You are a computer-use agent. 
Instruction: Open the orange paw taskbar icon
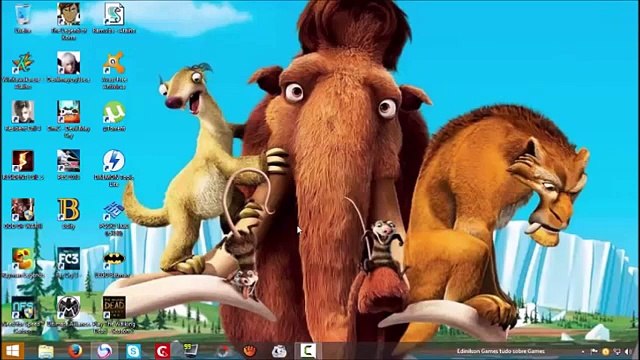point(250,351)
